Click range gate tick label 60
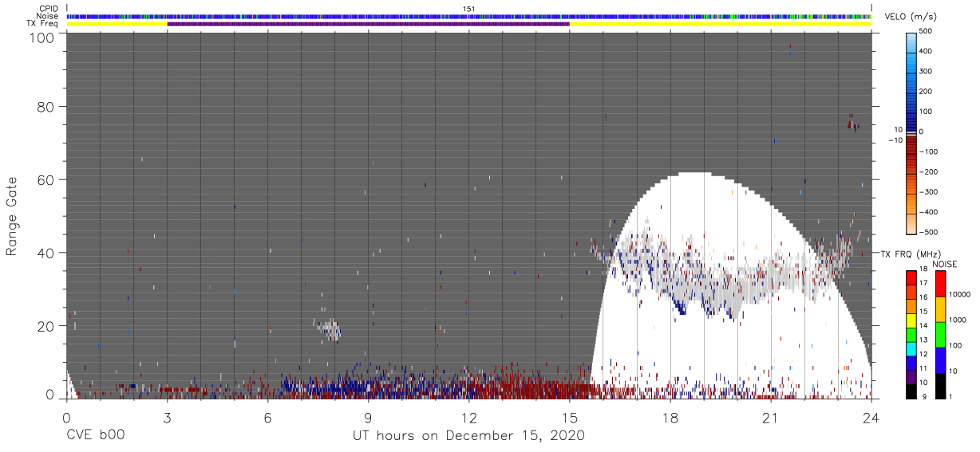The height and width of the screenshot is (452, 980). click(x=45, y=179)
